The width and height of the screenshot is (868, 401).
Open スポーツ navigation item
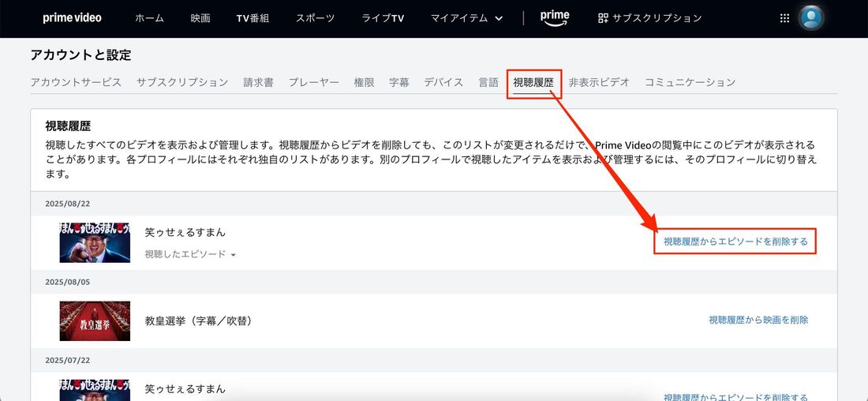(315, 18)
